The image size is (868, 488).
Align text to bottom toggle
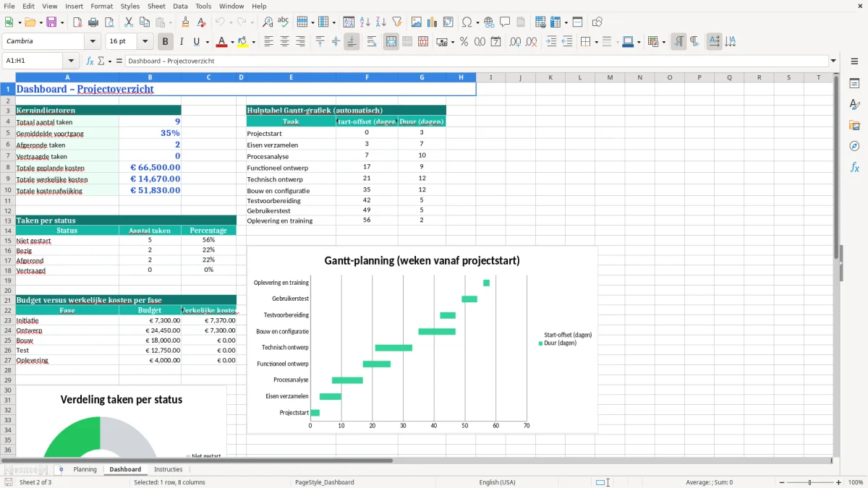click(352, 42)
